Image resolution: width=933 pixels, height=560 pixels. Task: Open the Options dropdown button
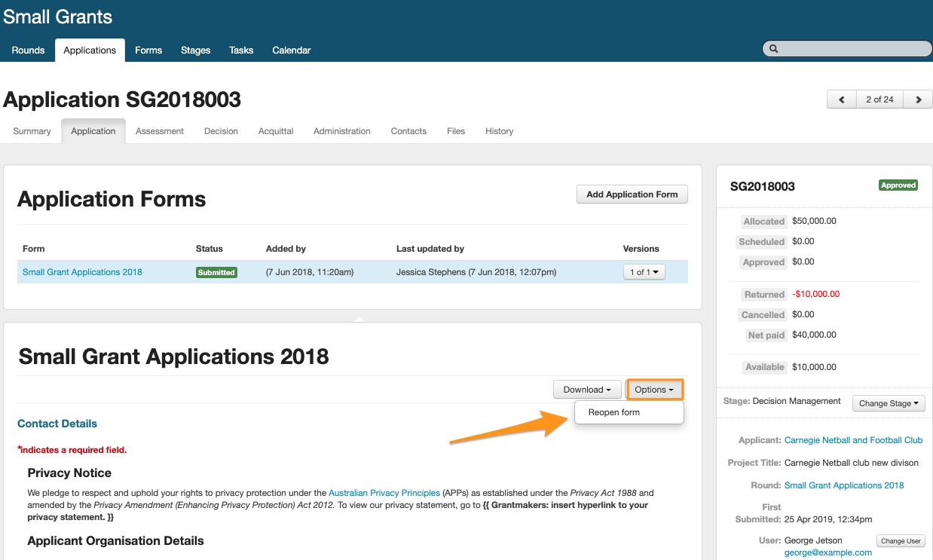point(654,390)
